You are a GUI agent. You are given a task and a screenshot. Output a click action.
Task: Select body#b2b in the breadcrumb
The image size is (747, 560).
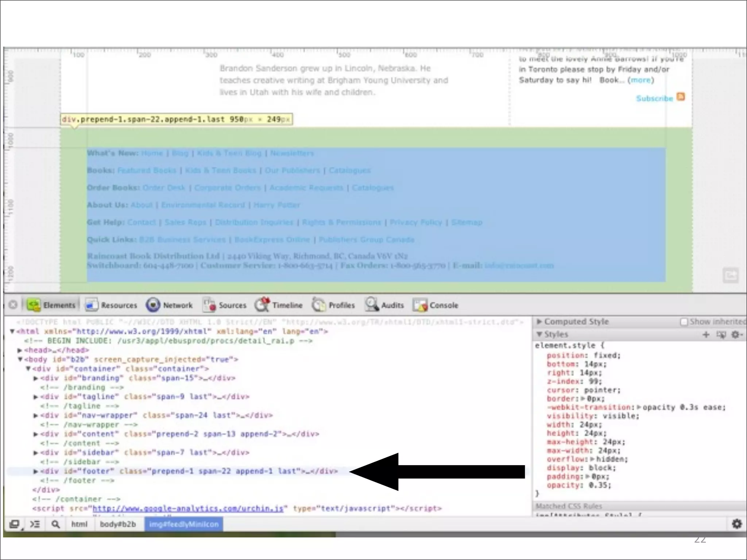point(118,524)
